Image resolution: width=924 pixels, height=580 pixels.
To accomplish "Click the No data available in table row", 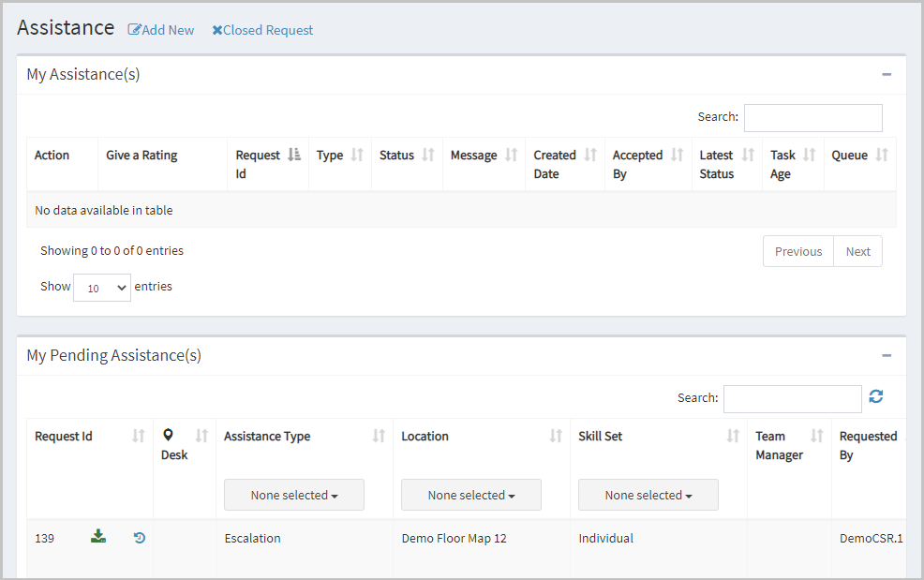I will pos(461,210).
